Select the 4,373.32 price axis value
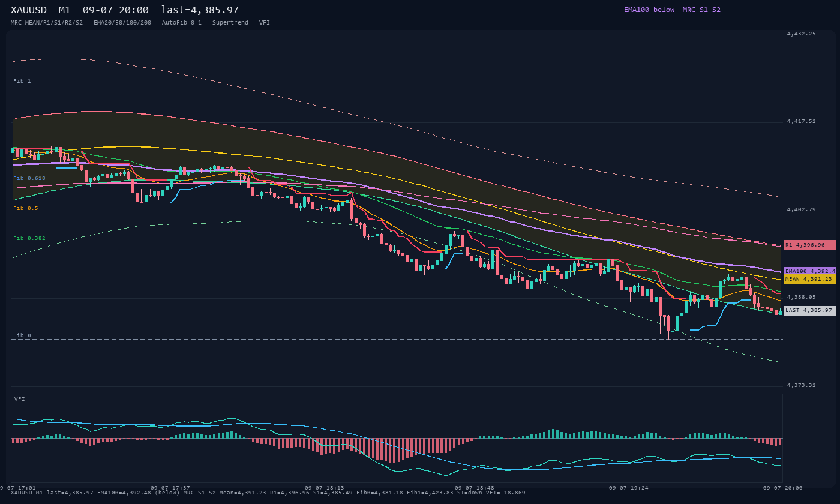Screen dimensions: 840x504 click(801, 385)
